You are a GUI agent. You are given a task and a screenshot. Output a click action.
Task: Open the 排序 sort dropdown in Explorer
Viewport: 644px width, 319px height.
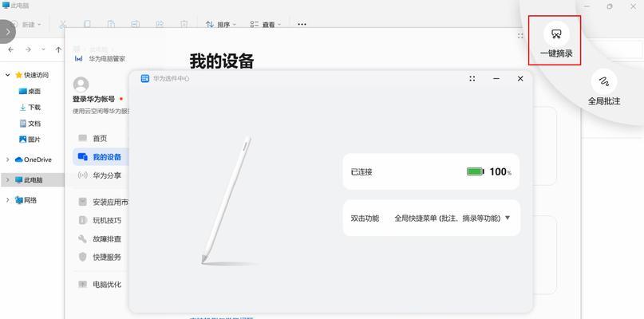(221, 25)
